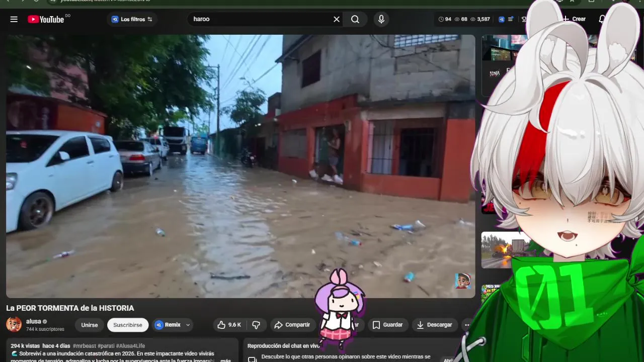This screenshot has height=362, width=644.
Task: Open the Los filtros extension button
Action: 132,19
